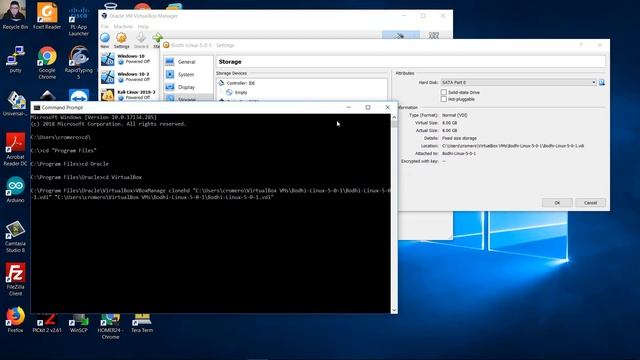This screenshot has width=640, height=360.
Task: Launch Google Chrome from the desktop
Action: point(47,62)
